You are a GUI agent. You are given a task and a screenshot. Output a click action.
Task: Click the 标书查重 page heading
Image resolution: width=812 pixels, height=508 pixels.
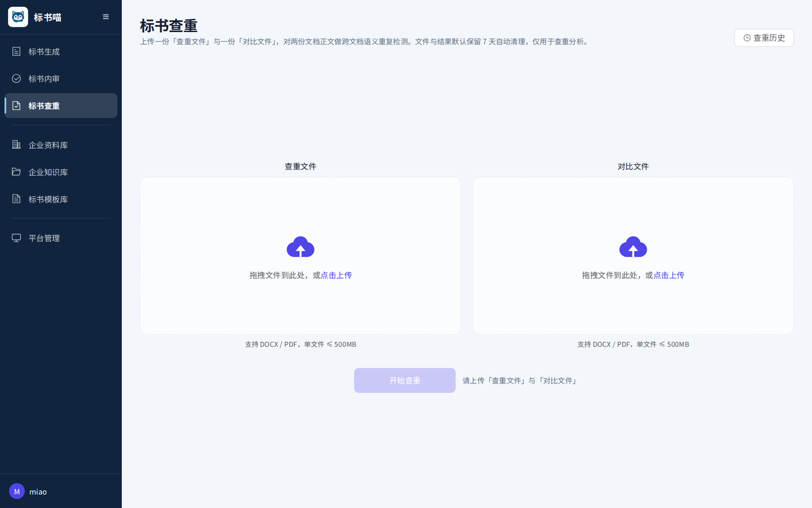coord(168,26)
